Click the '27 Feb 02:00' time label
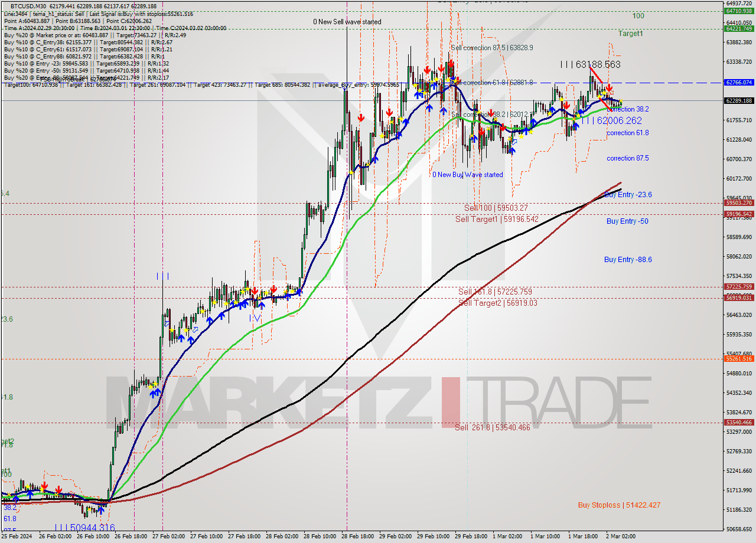This screenshot has width=756, height=543. click(x=170, y=537)
